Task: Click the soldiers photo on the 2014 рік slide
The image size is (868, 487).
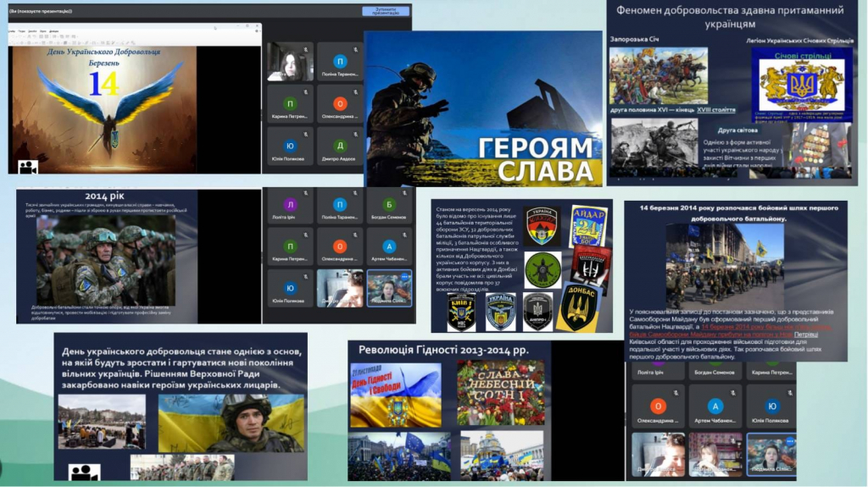Action: [106, 260]
